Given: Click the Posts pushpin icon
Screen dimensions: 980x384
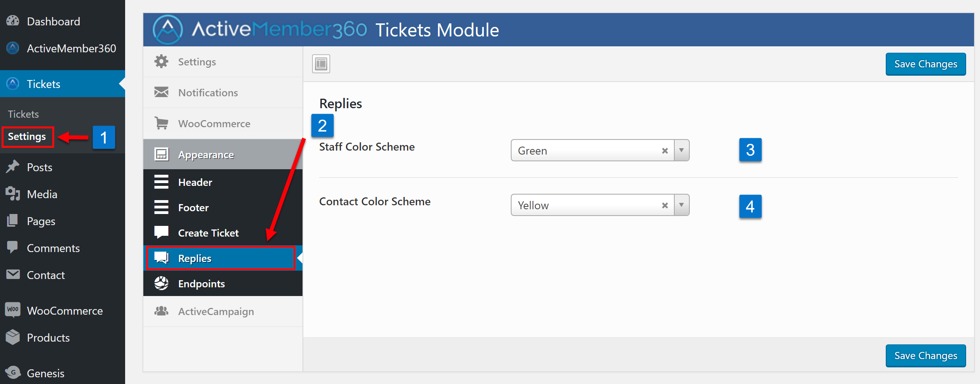Looking at the screenshot, I should 13,167.
